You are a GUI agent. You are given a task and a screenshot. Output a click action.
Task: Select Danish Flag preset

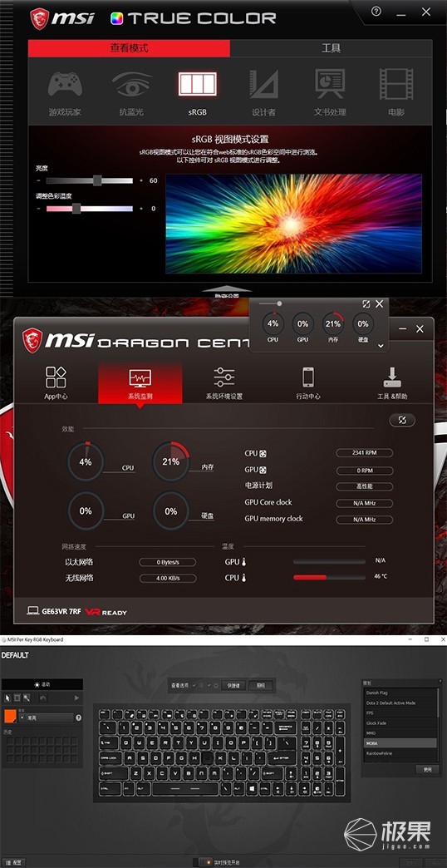[399, 693]
